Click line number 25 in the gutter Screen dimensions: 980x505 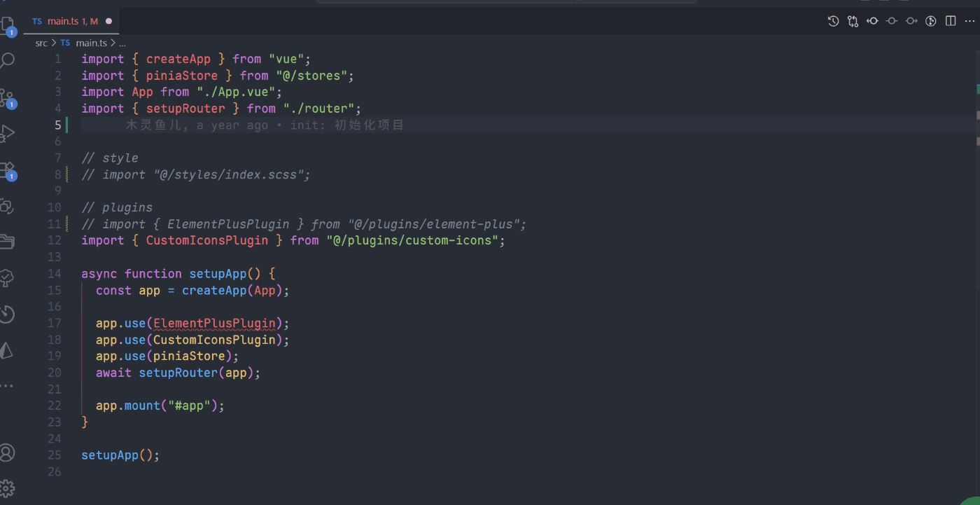click(55, 455)
